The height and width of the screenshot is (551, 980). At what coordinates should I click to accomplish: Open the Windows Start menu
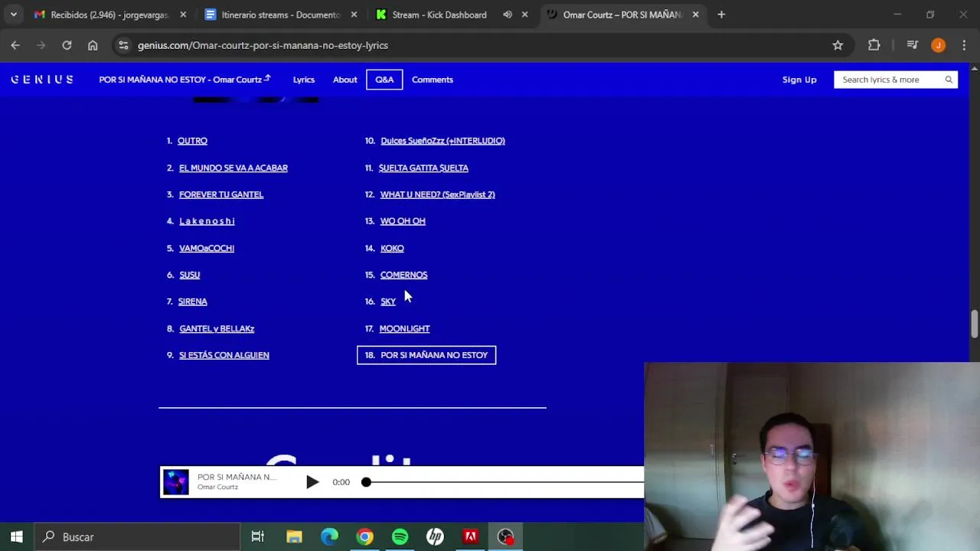(16, 537)
